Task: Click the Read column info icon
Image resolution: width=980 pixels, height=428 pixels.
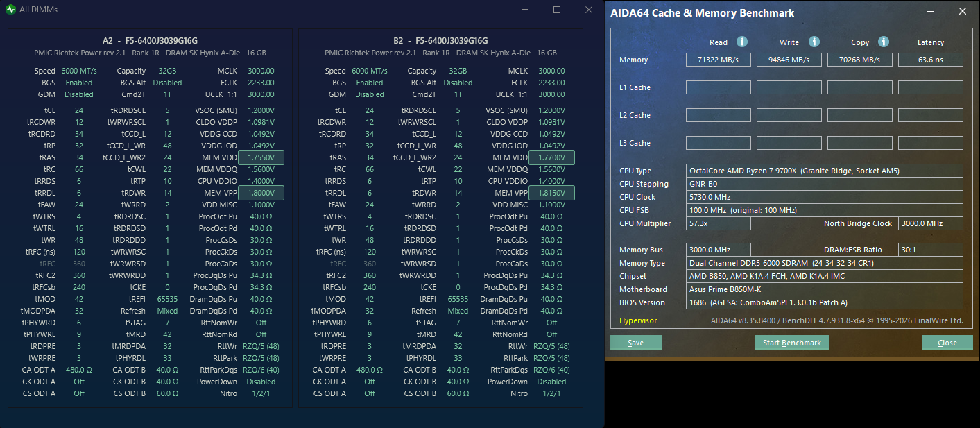Action: 742,42
